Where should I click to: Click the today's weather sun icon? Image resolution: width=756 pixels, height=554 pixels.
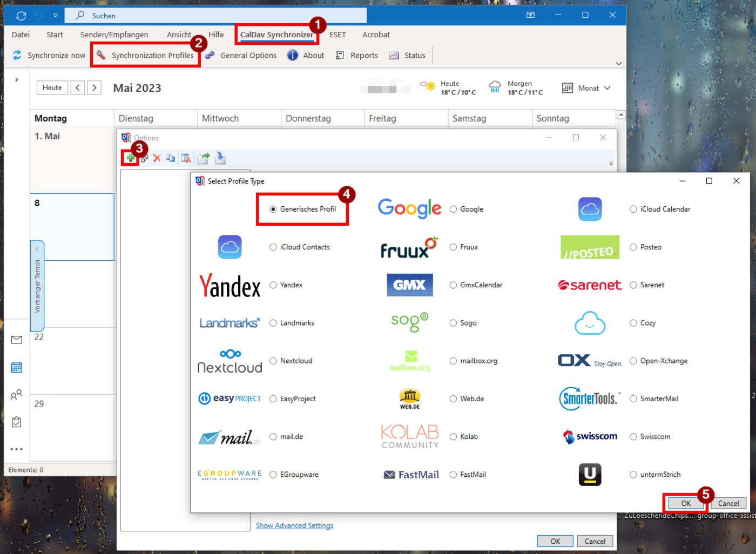[428, 86]
